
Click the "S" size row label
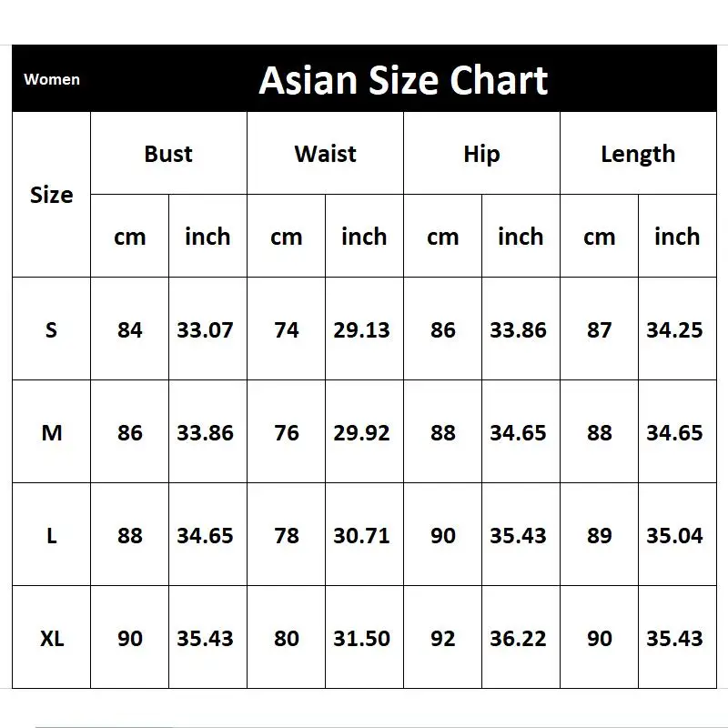pos(51,329)
